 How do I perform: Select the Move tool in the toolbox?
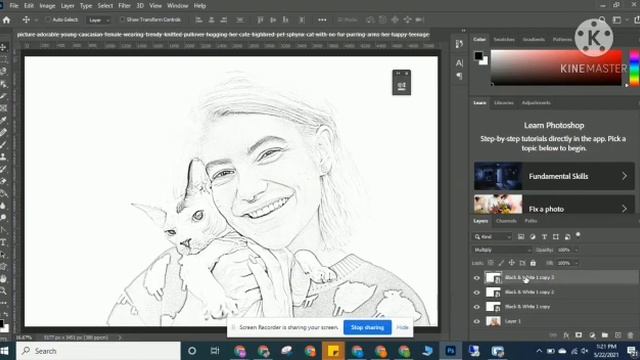click(3, 47)
